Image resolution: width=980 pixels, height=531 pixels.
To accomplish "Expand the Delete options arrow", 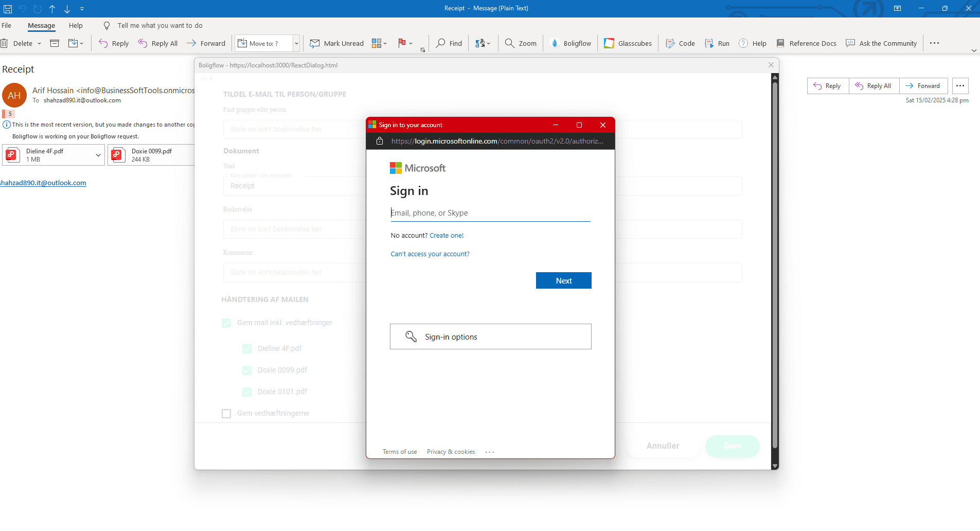I will tap(39, 43).
